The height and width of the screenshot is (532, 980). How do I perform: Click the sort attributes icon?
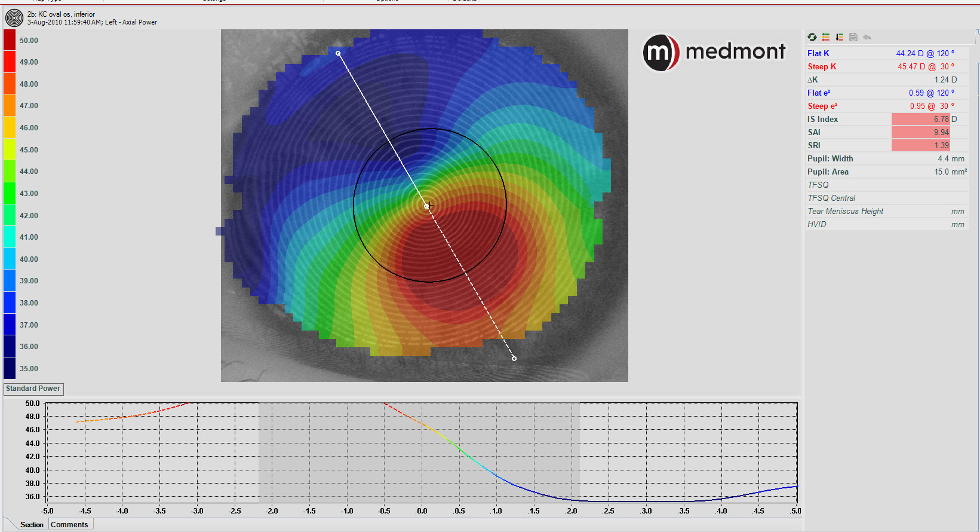(840, 37)
